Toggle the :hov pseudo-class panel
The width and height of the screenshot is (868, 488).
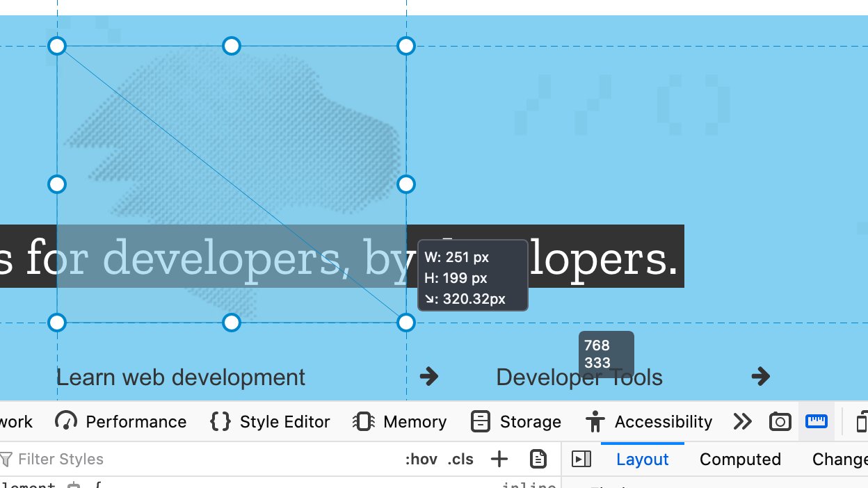tap(421, 459)
